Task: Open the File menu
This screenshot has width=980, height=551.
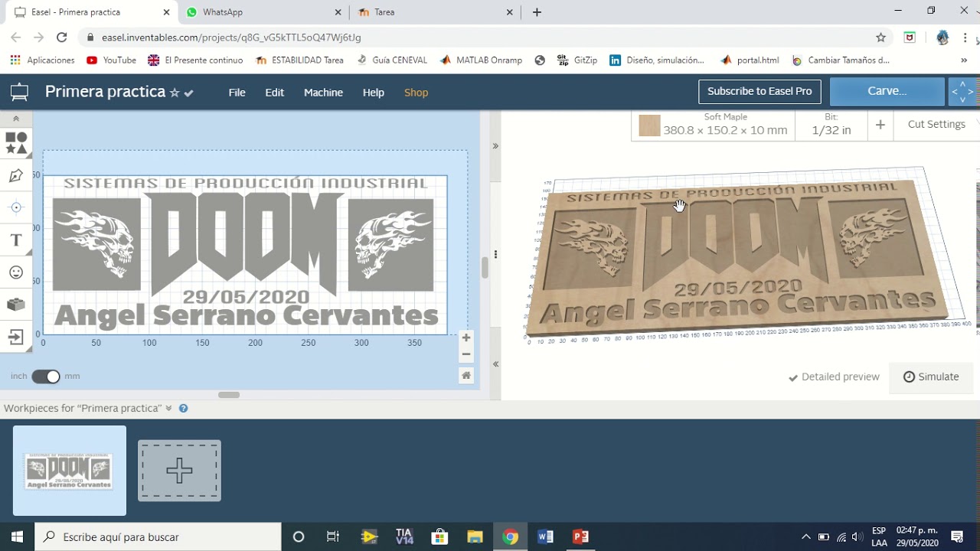Action: coord(237,93)
